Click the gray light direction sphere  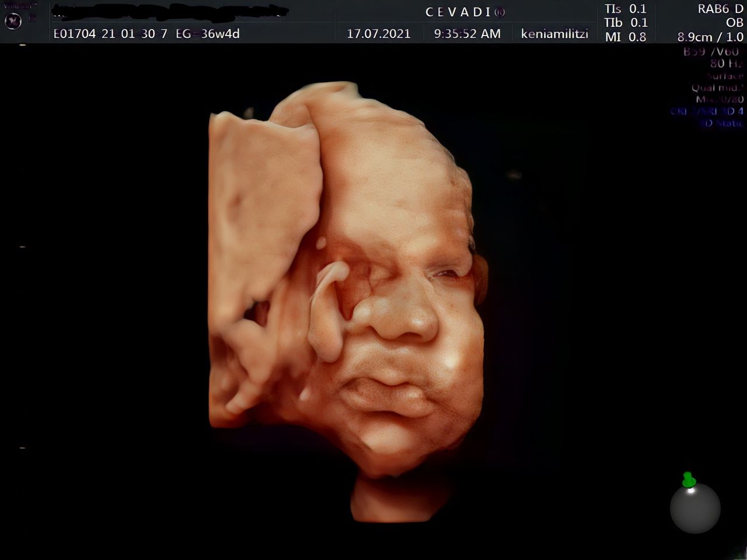coord(695,509)
